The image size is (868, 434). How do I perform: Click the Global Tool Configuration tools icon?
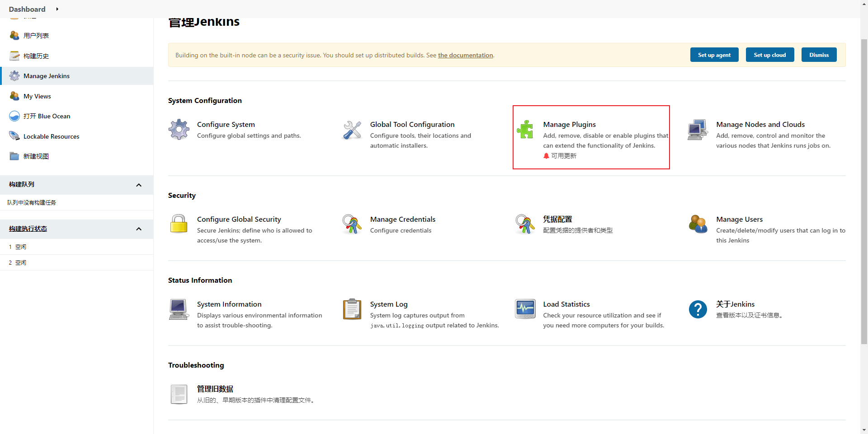pyautogui.click(x=352, y=130)
